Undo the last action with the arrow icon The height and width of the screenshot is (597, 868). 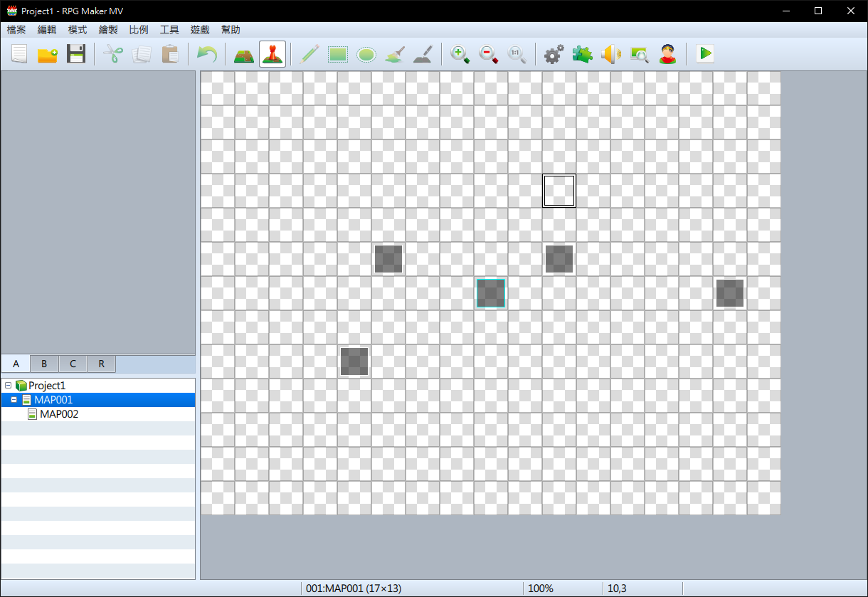[x=206, y=54]
